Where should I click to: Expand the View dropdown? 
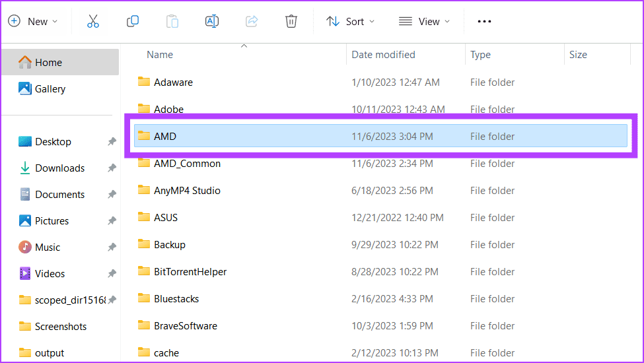(x=425, y=22)
